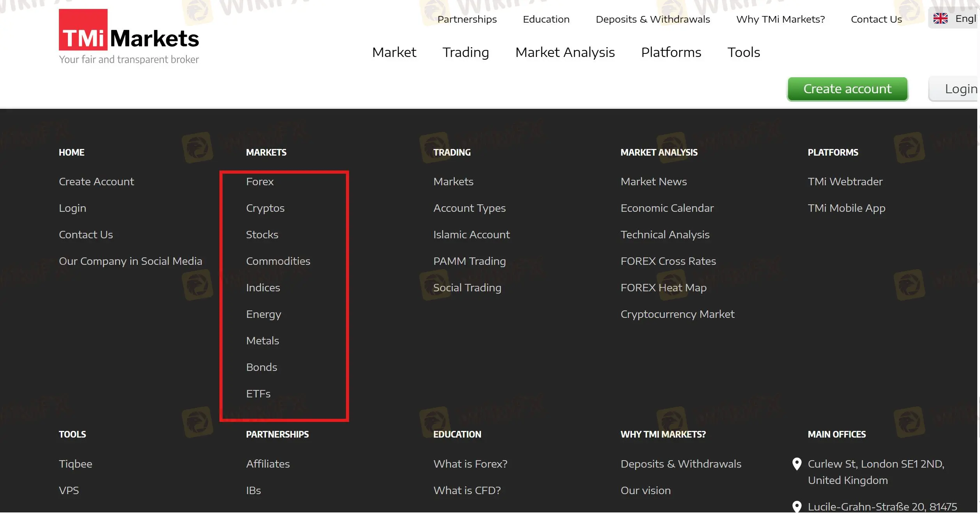Click the location pin beside Curlew St address

click(797, 464)
